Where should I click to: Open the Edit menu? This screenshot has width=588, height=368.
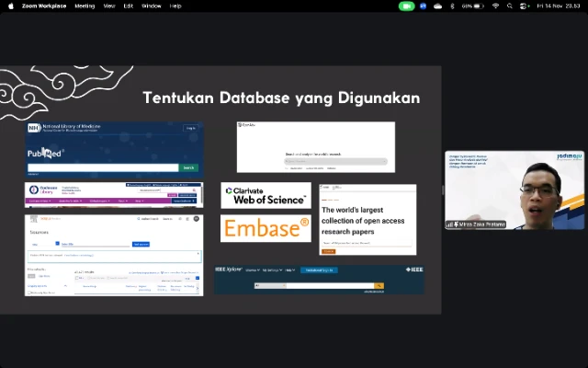pos(129,6)
